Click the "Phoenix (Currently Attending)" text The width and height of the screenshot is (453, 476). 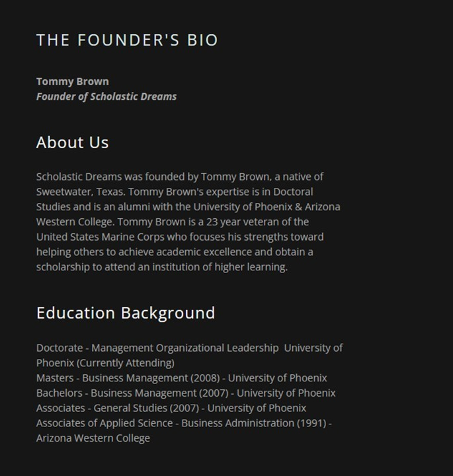(105, 363)
